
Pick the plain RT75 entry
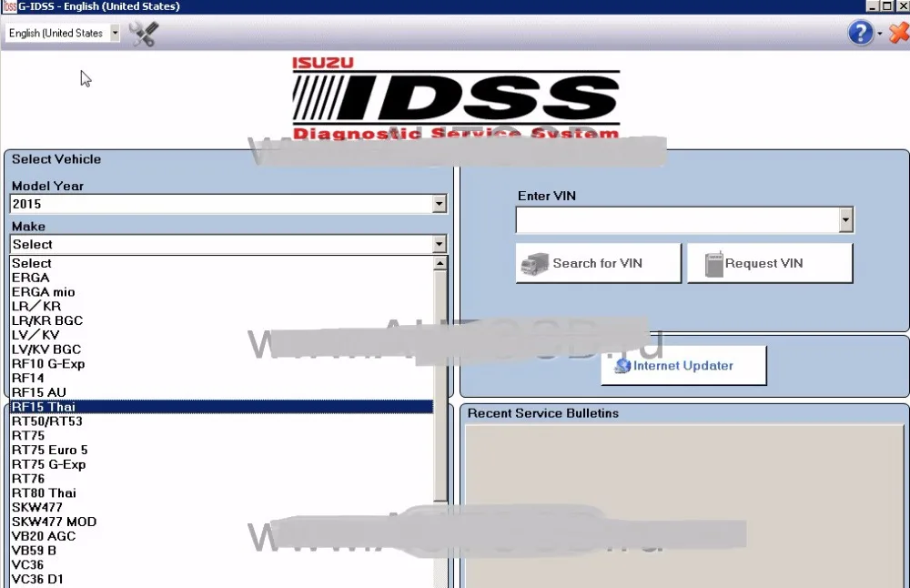coord(221,435)
